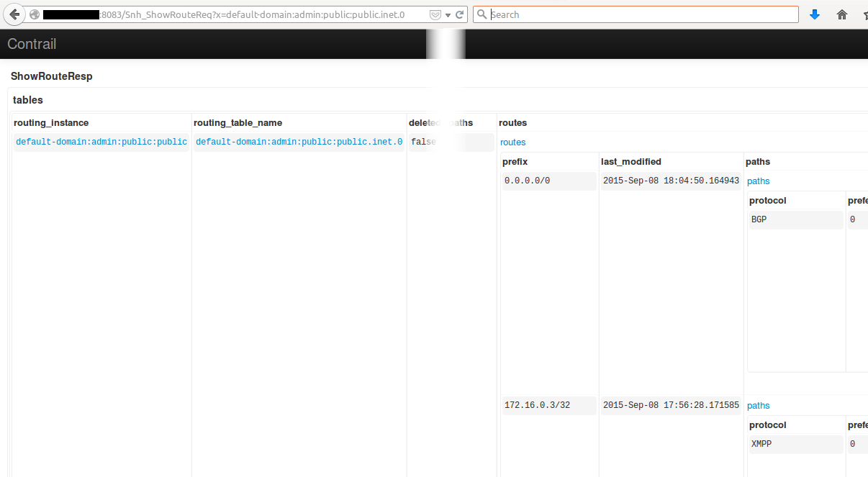Go back to the previous page
868x477 pixels.
(13, 14)
